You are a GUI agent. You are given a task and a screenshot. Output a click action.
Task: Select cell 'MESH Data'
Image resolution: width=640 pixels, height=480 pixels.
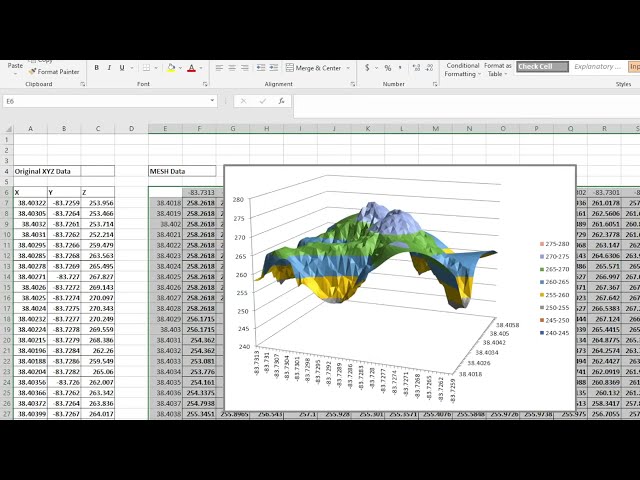pos(182,171)
